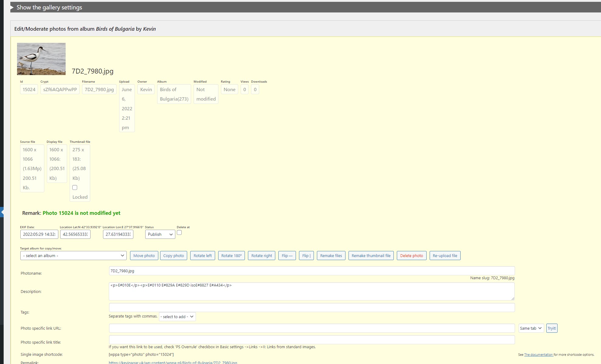The image size is (601, 364).
Task: Click the Id value 15024
Action: [x=29, y=89]
